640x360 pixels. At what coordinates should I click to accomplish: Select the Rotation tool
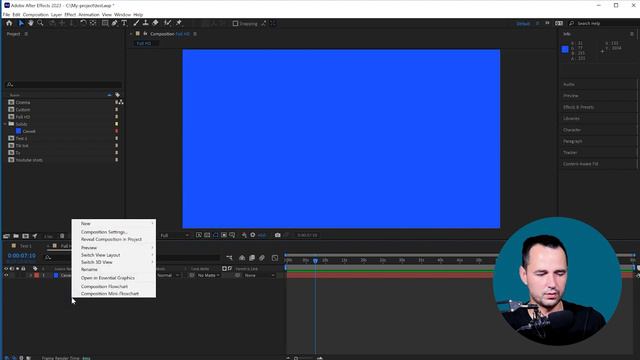click(x=83, y=23)
